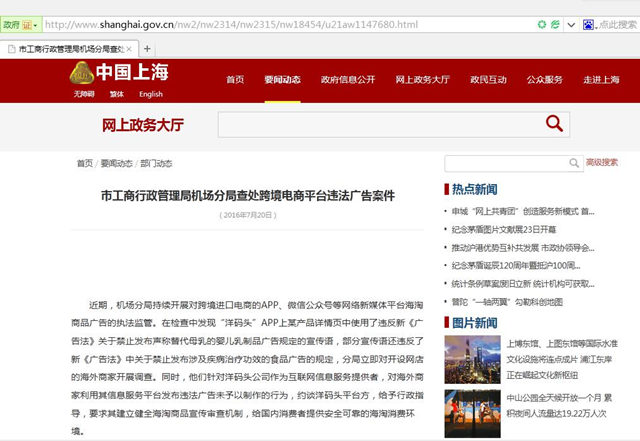Image resolution: width=640 pixels, height=441 pixels.
Task: Click the large site search input field
Action: [x=379, y=124]
